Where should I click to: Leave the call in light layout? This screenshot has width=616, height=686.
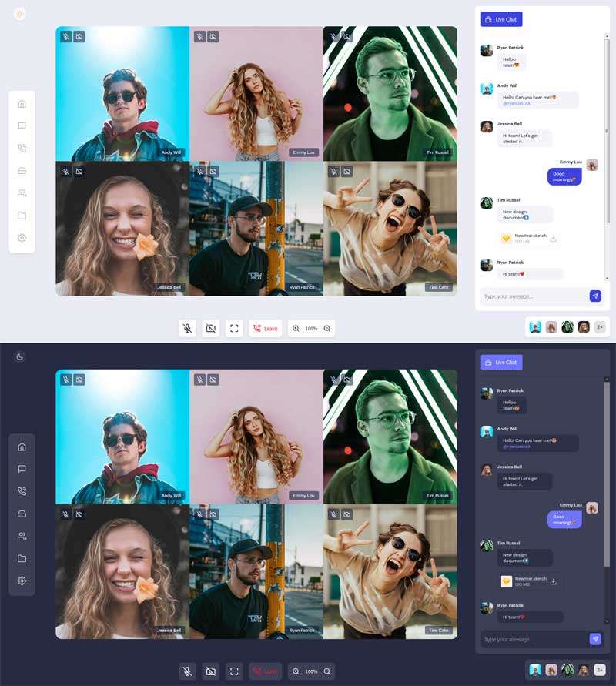(x=266, y=328)
